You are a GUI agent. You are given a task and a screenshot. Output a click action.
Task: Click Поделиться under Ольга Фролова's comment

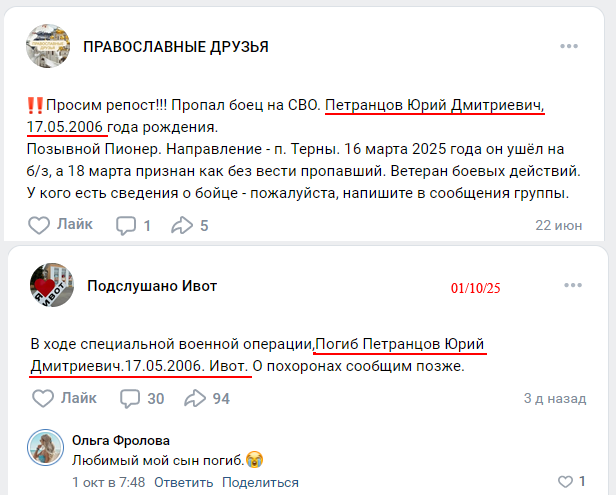click(260, 482)
